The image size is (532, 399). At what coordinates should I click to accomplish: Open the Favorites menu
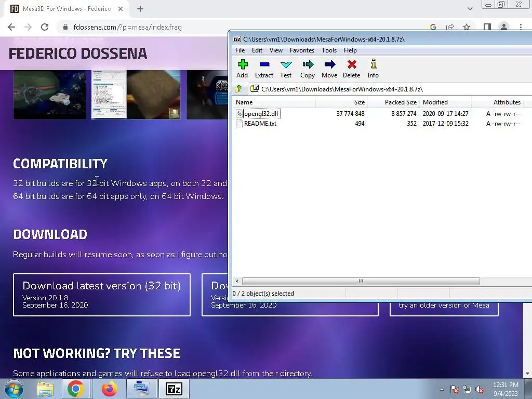tap(302, 50)
